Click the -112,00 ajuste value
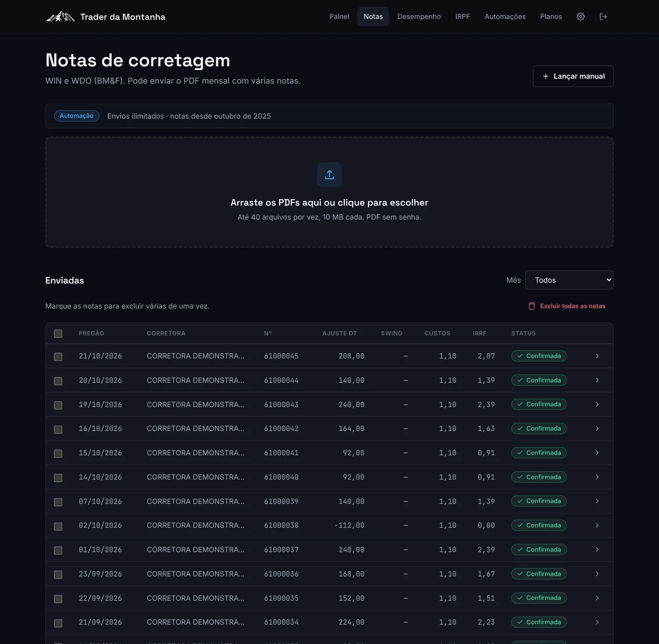Screen dimensions: 659x644 click(x=349, y=525)
